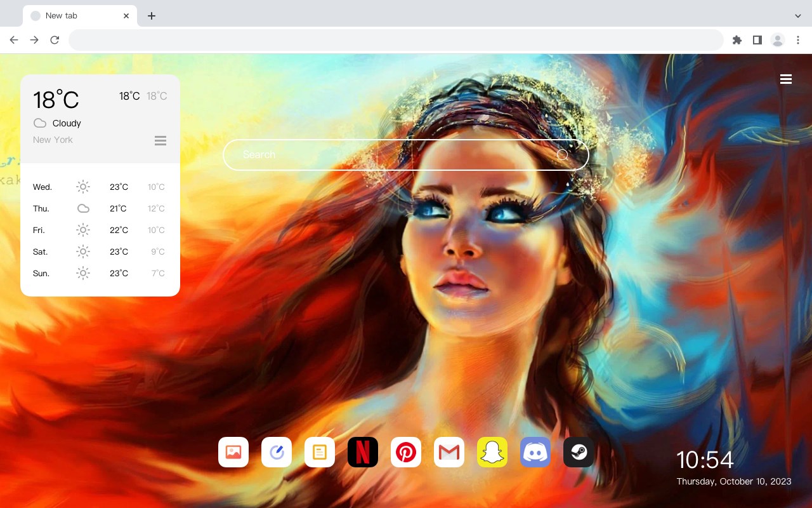Open the Chrome profile avatar

coord(778,40)
